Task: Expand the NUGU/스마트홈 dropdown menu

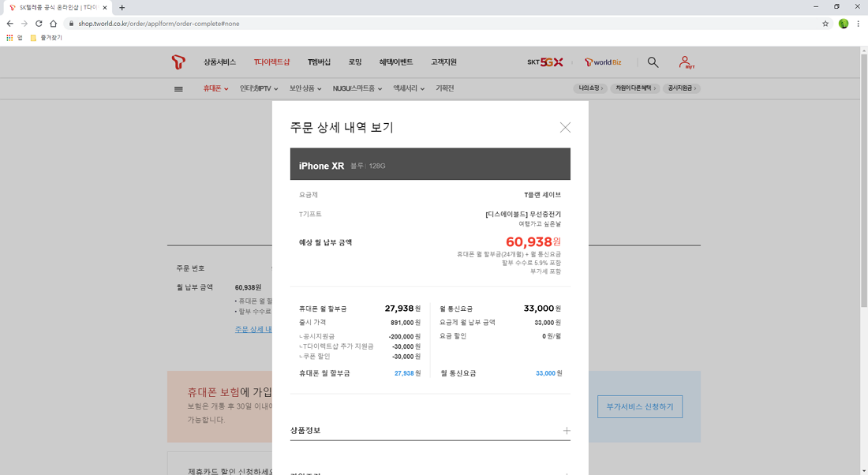Action: (x=357, y=88)
